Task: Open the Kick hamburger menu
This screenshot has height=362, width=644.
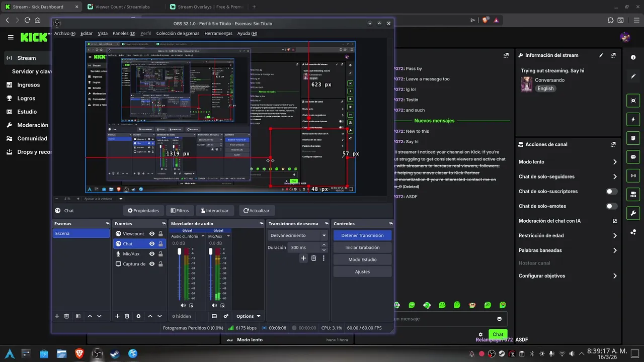Action: [x=11, y=37]
